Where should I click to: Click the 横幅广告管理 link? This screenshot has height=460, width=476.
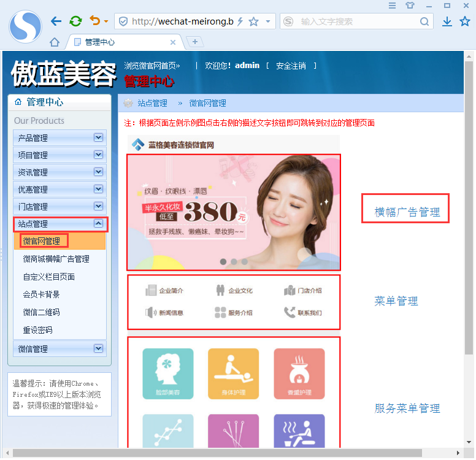[407, 212]
